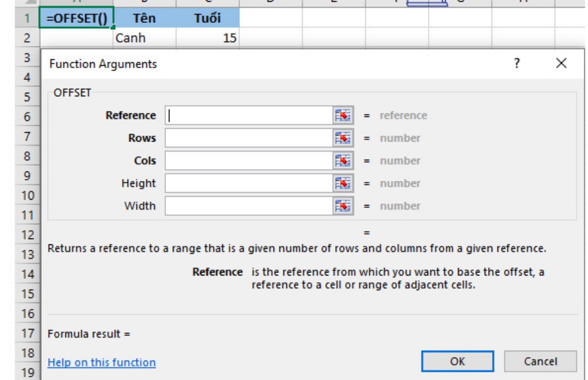Select the Tuổi header cell
Screen dimensions: 588x380
[x=207, y=18]
